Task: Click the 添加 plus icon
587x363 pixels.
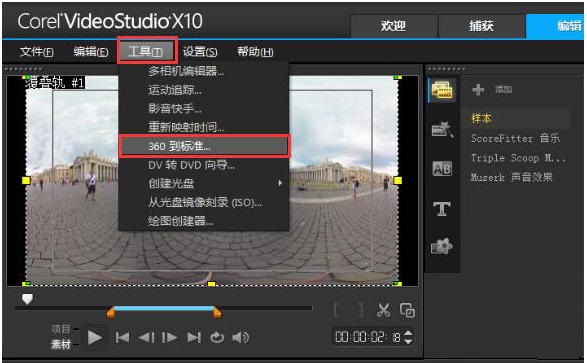Action: [x=478, y=89]
